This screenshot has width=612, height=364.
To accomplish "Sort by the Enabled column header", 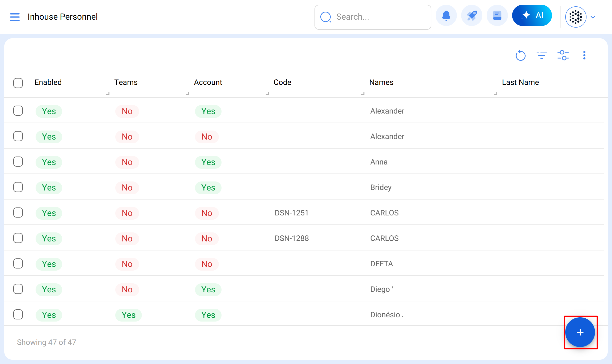I will coord(48,83).
